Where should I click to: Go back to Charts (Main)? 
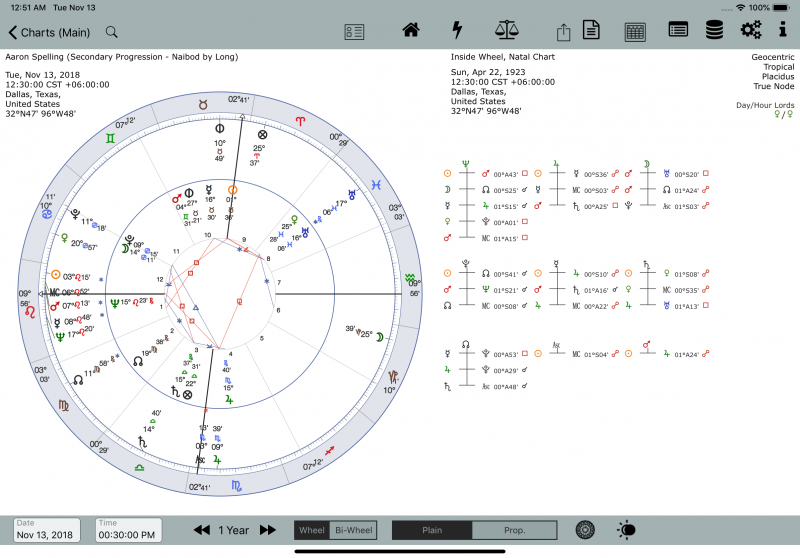coord(49,33)
